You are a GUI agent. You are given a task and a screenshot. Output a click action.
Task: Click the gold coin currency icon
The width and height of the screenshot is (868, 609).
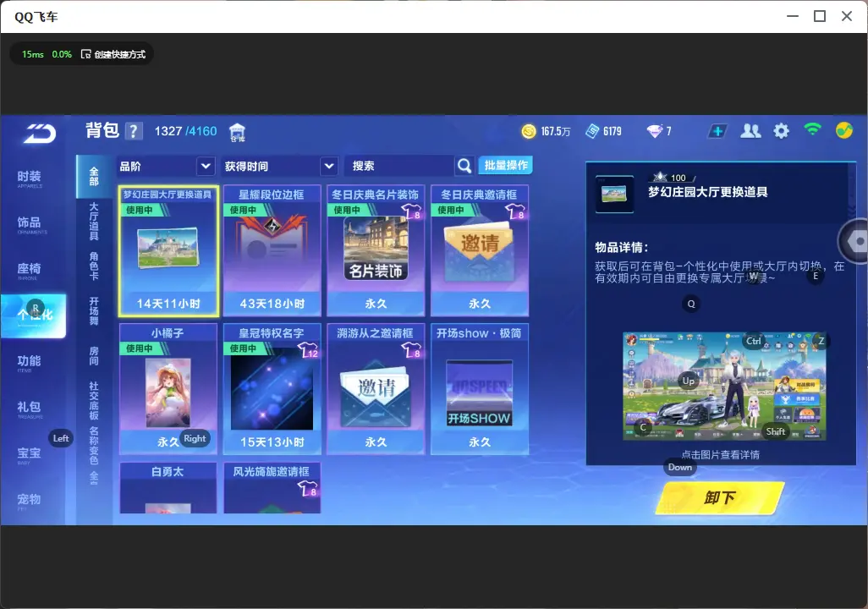tap(529, 131)
